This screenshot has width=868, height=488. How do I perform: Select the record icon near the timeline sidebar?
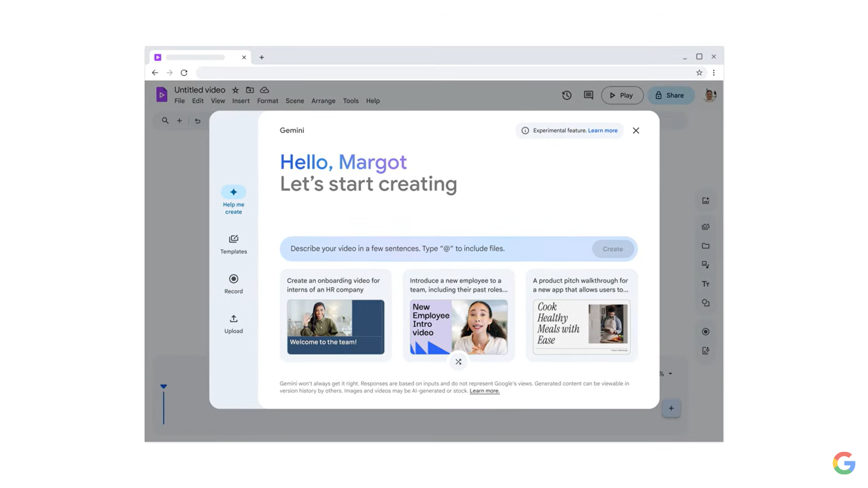(705, 331)
